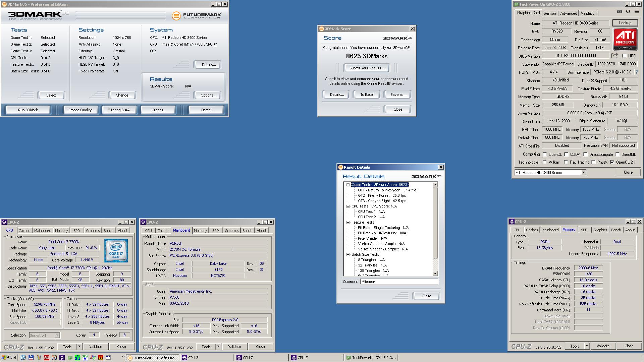The image size is (644, 362).
Task: Click the Result Details scrollbar thumb
Action: pos(435,223)
